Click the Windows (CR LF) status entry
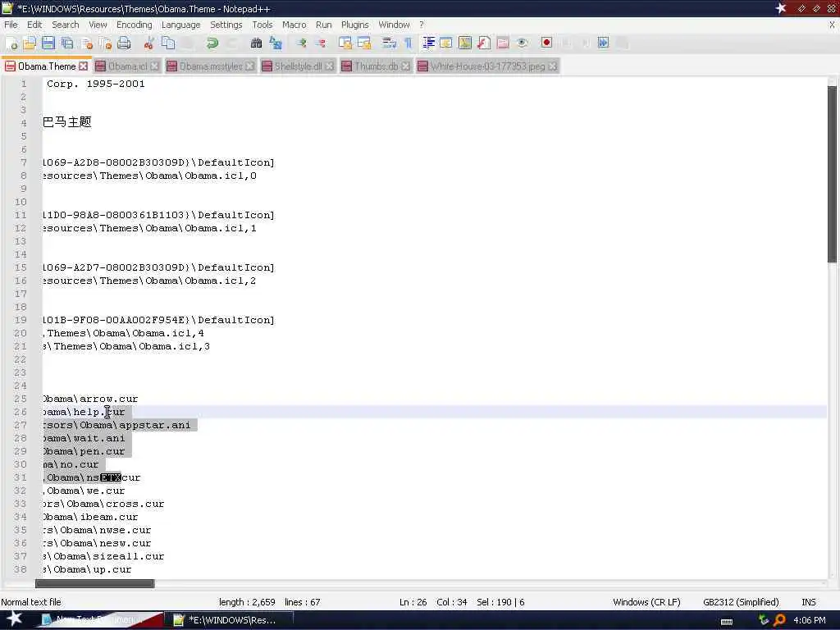Viewport: 840px width, 630px height. click(x=646, y=602)
